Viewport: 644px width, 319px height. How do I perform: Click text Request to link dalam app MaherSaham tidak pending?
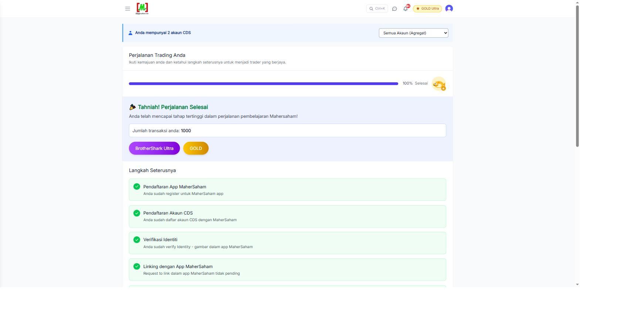click(191, 274)
